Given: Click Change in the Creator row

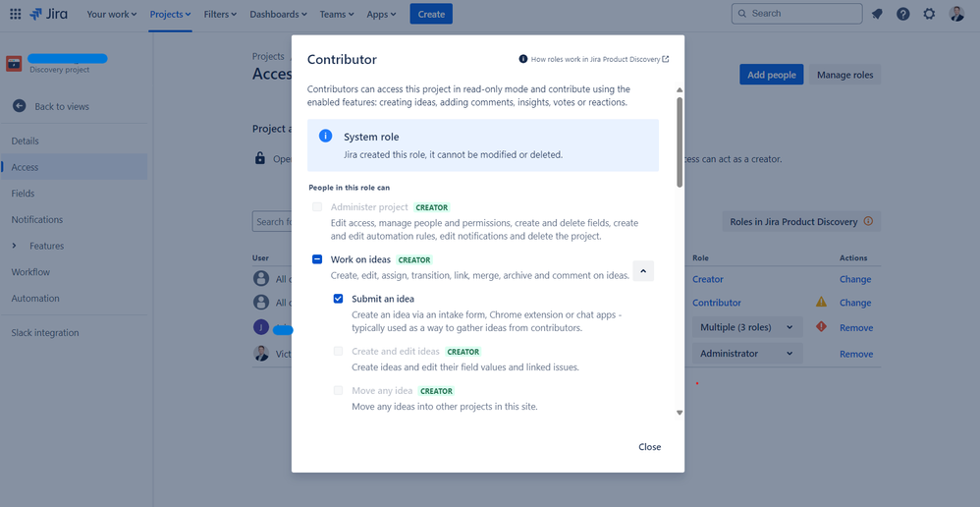Looking at the screenshot, I should click(x=855, y=279).
